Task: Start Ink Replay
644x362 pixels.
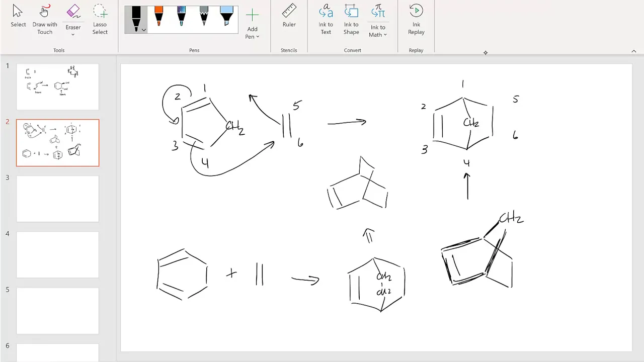Action: pyautogui.click(x=416, y=20)
